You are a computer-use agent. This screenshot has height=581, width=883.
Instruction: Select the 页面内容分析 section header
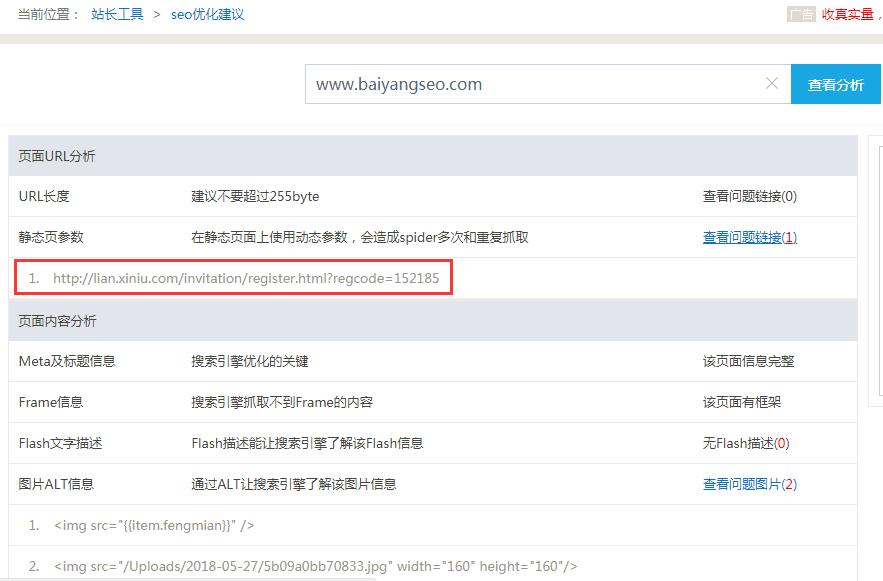pos(57,321)
